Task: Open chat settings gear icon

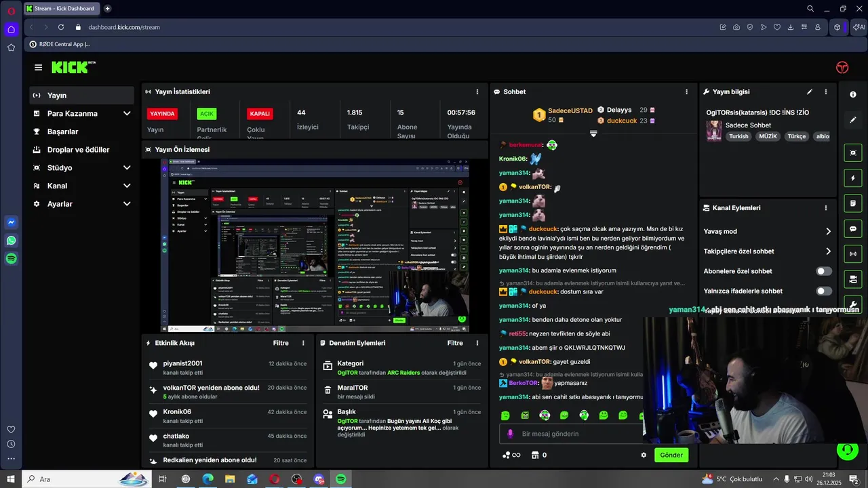Action: click(x=644, y=455)
